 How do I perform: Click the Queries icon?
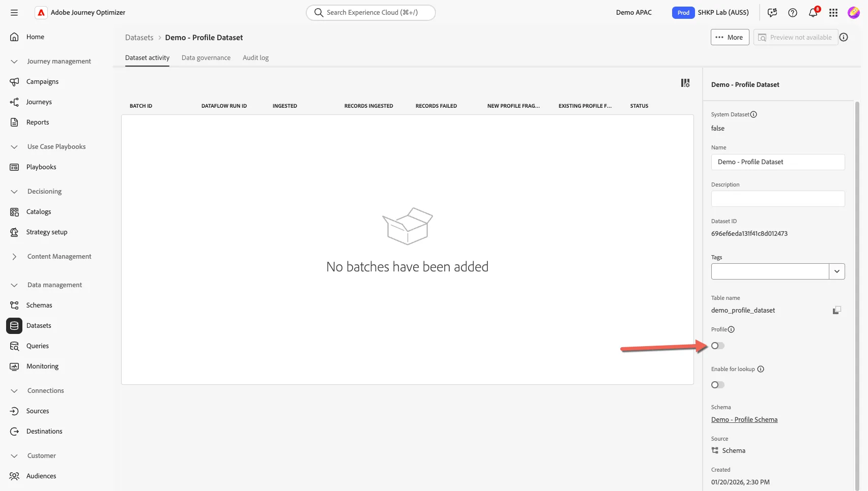tap(14, 346)
